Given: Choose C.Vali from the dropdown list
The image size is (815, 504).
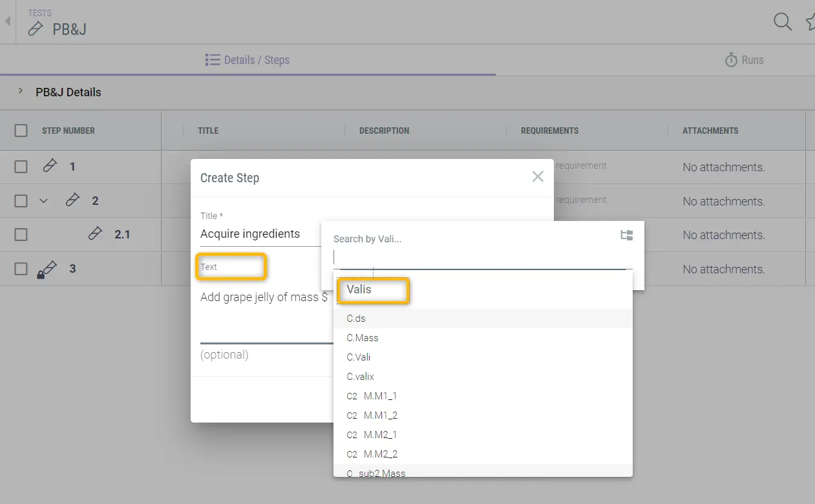Looking at the screenshot, I should [359, 357].
